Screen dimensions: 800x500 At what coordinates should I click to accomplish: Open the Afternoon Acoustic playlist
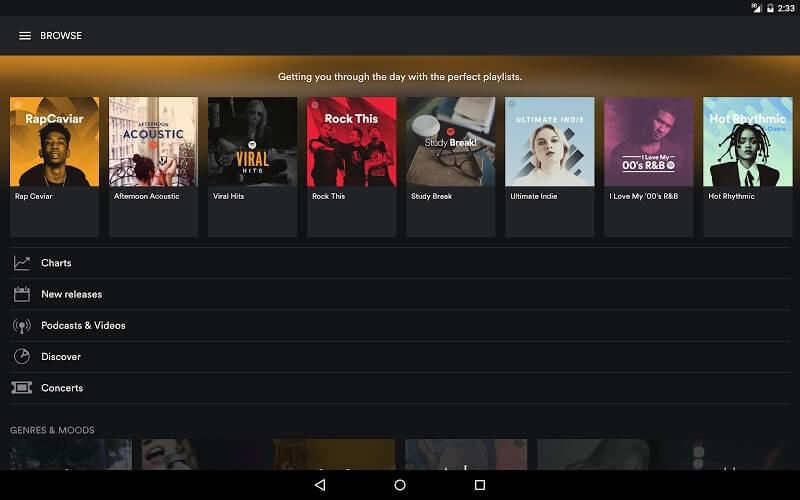click(x=154, y=167)
